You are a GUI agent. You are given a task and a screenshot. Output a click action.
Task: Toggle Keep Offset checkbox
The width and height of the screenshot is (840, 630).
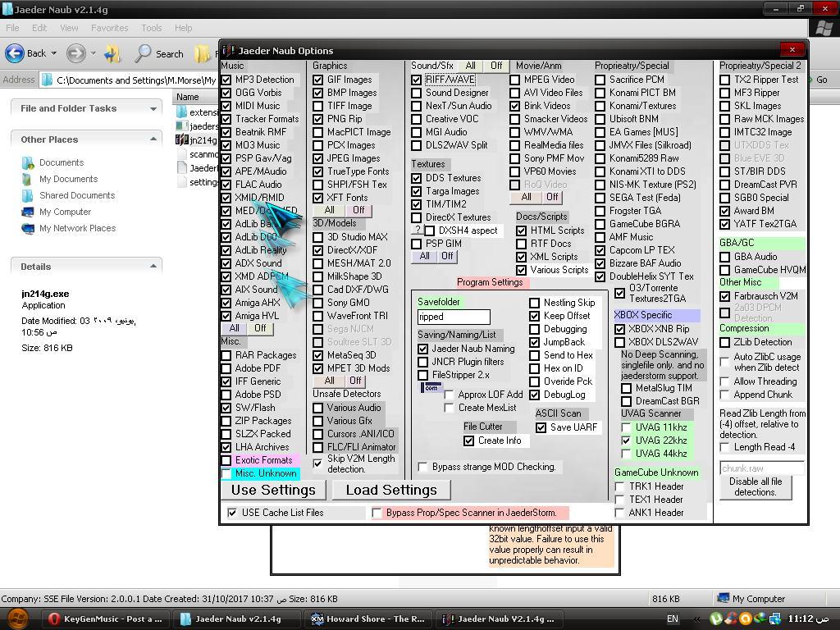pyautogui.click(x=534, y=316)
